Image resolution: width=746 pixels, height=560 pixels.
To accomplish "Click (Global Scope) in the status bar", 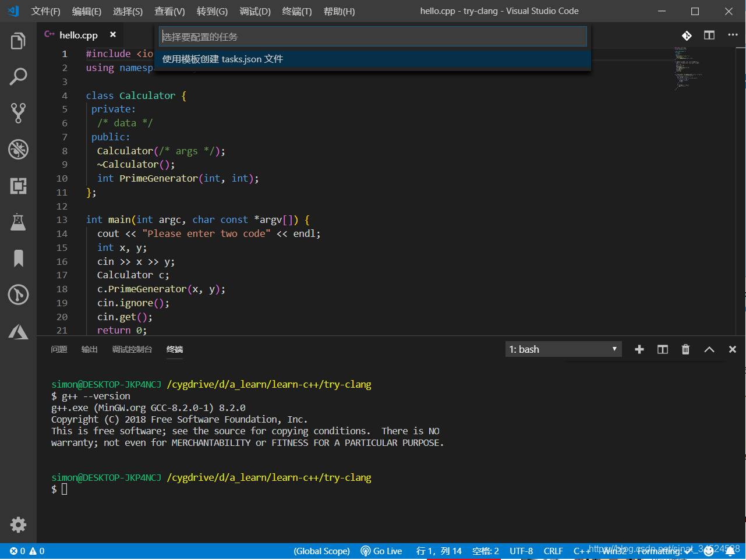I will 321,551.
